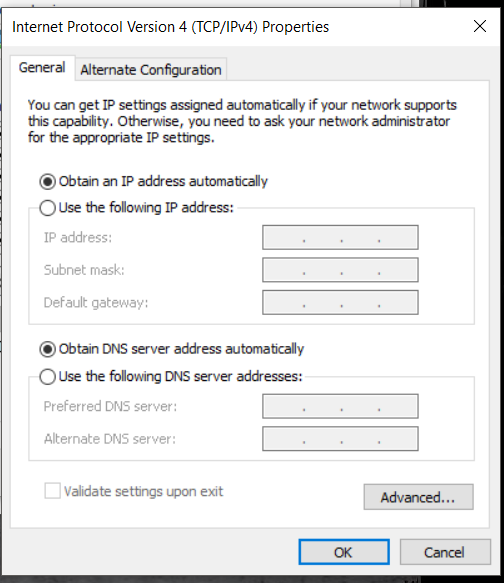Click the Alternate DNS server field

coord(340,439)
